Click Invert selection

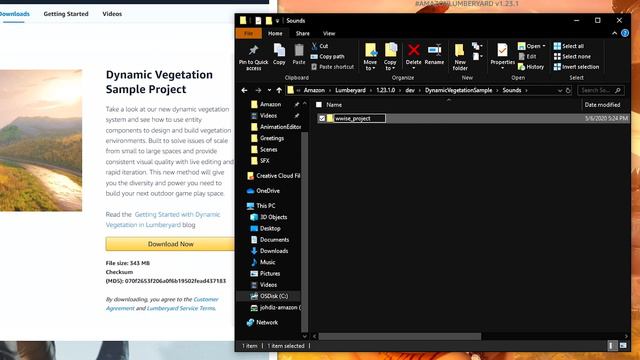point(576,67)
